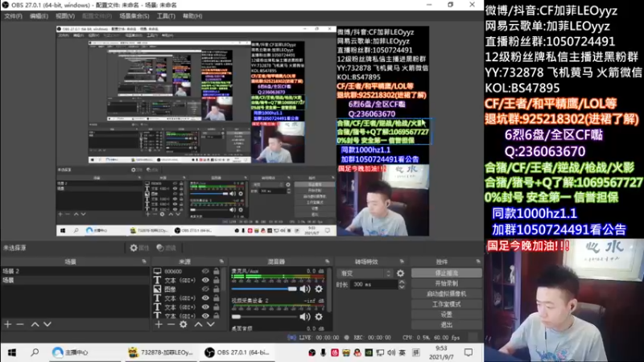Open 设置 in the controls panel
644x362 pixels.
click(447, 315)
